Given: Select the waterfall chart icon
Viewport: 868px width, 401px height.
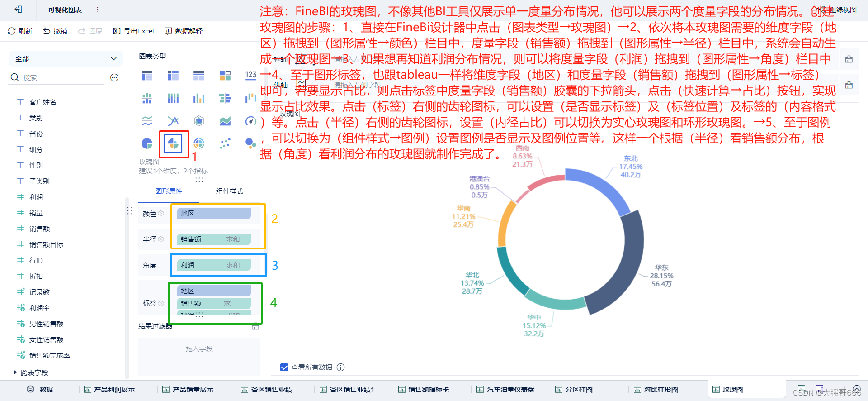Looking at the screenshot, I should click(251, 98).
